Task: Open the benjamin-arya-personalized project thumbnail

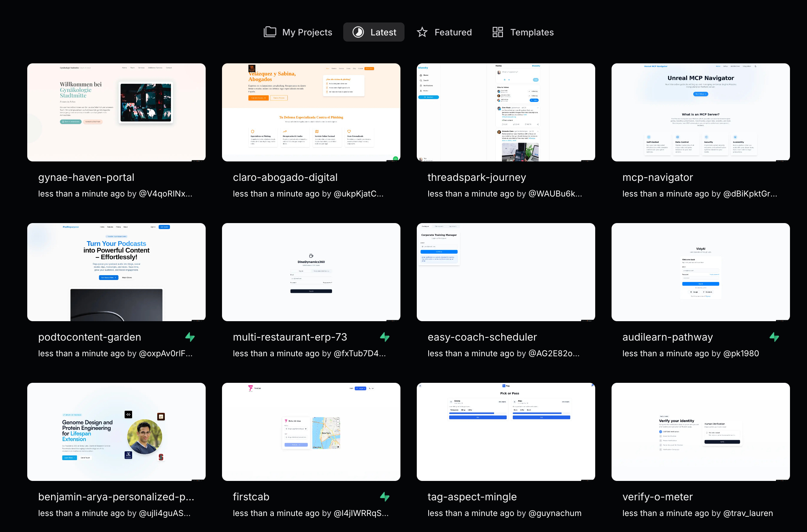Action: 116,432
